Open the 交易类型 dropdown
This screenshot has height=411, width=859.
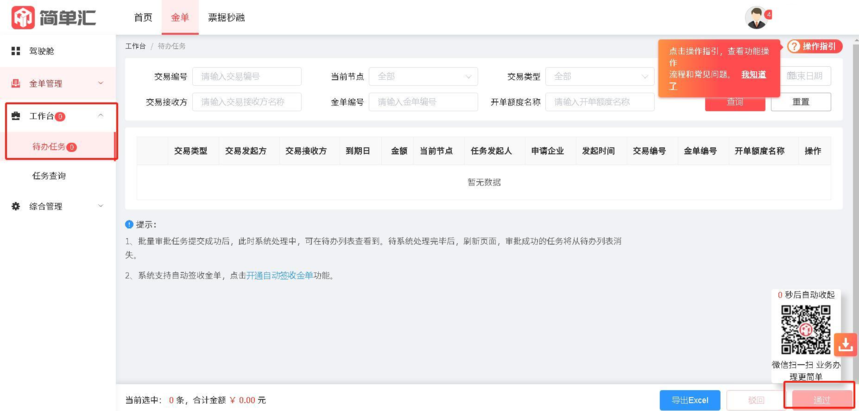click(x=600, y=77)
